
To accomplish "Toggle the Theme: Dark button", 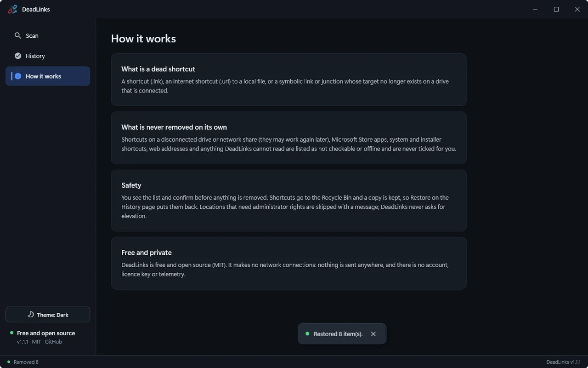I will pos(48,315).
